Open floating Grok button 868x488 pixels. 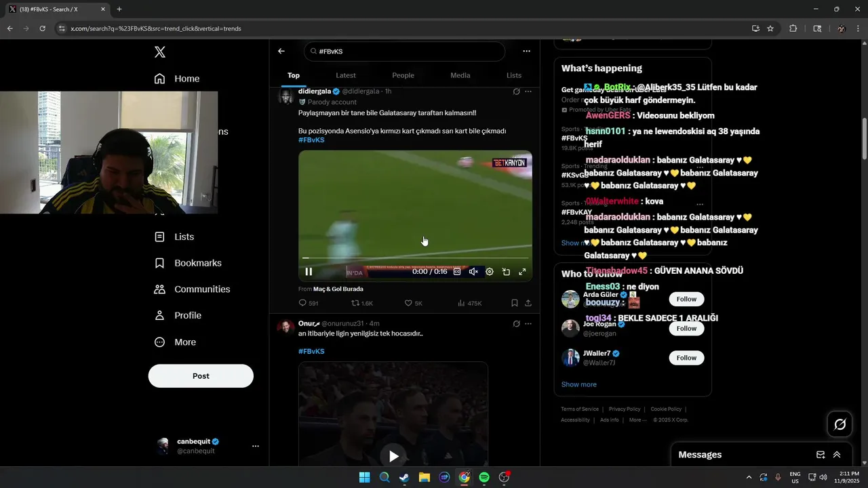pos(840,424)
